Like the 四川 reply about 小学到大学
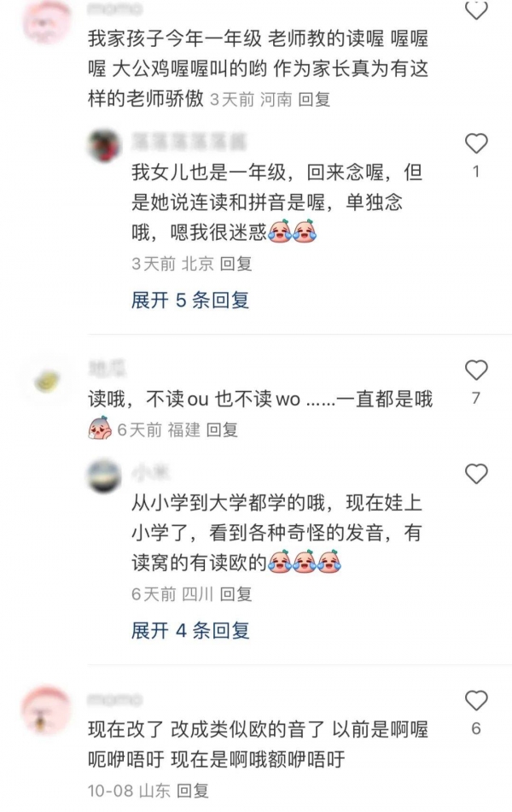The image size is (512, 812). coord(476,474)
